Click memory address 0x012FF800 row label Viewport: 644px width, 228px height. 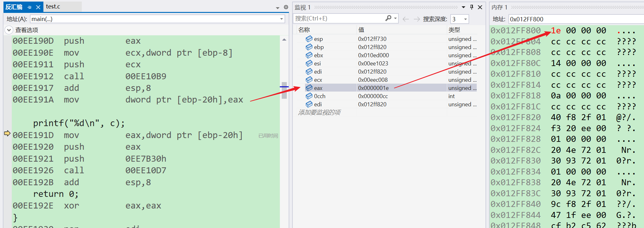(x=516, y=31)
